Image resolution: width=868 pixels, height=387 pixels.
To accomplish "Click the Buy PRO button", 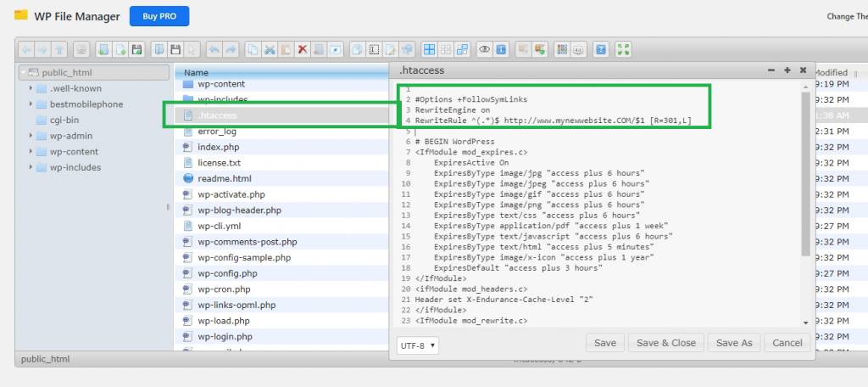I will [x=159, y=16].
